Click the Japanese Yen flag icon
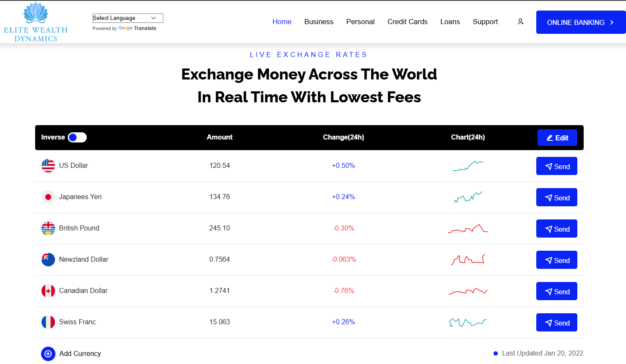Viewport: 626px width, 364px height. click(x=48, y=197)
